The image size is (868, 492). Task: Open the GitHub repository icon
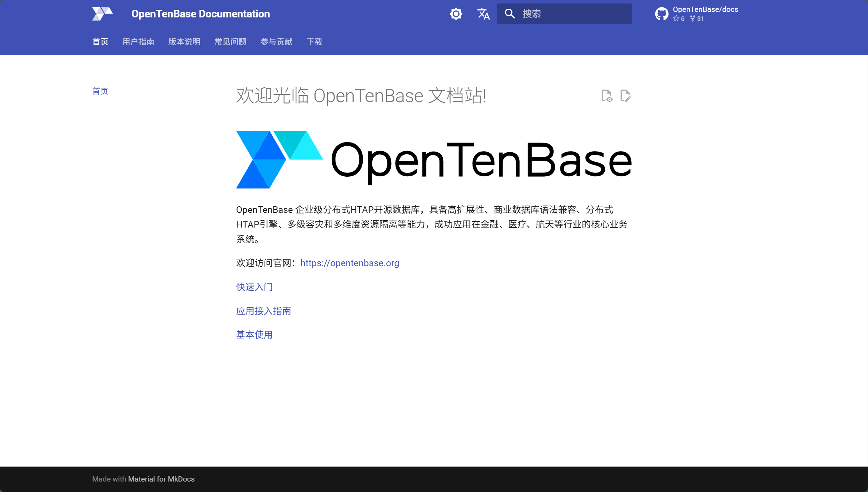pyautogui.click(x=661, y=14)
